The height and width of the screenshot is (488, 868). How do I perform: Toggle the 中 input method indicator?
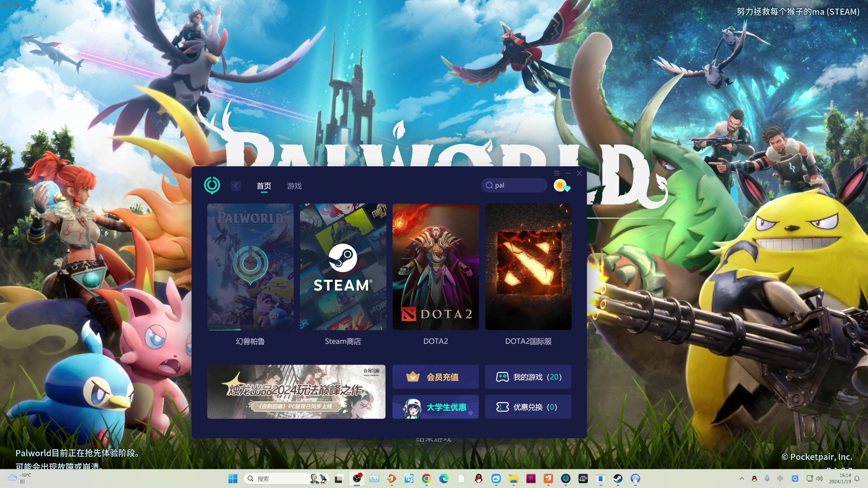(780, 479)
